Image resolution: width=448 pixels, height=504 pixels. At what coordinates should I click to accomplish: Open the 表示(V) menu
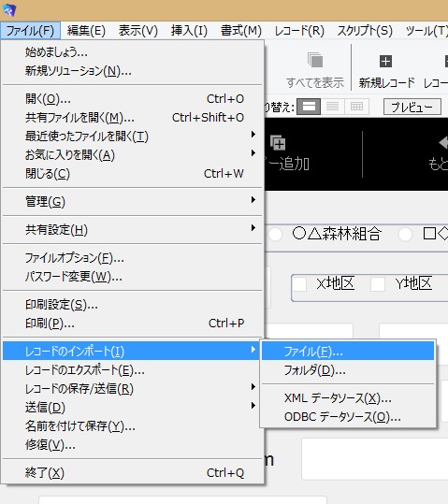[x=138, y=31]
